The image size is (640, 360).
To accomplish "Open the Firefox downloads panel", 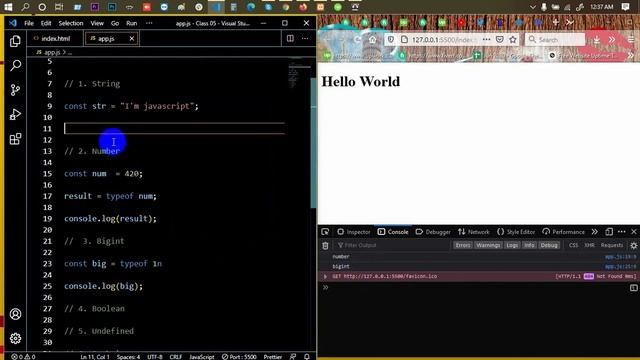I will [597, 40].
